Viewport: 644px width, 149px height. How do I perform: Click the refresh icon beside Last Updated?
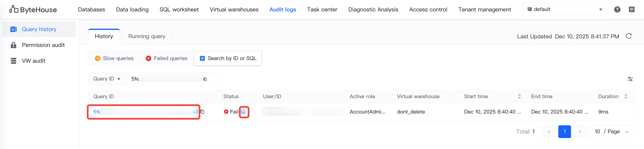pyautogui.click(x=628, y=36)
